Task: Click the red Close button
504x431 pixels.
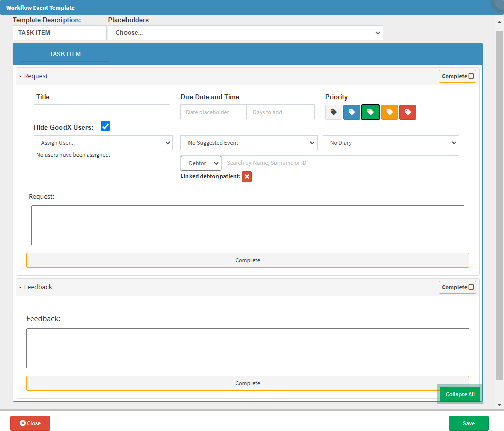Action: 30,423
